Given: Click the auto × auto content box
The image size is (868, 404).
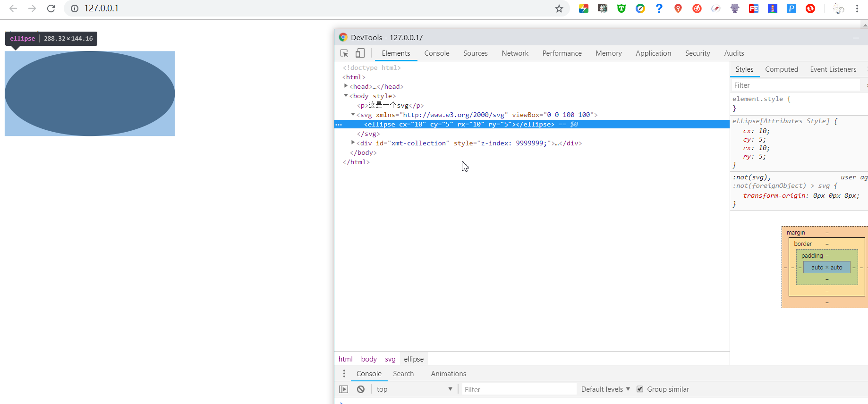Looking at the screenshot, I should (x=826, y=268).
